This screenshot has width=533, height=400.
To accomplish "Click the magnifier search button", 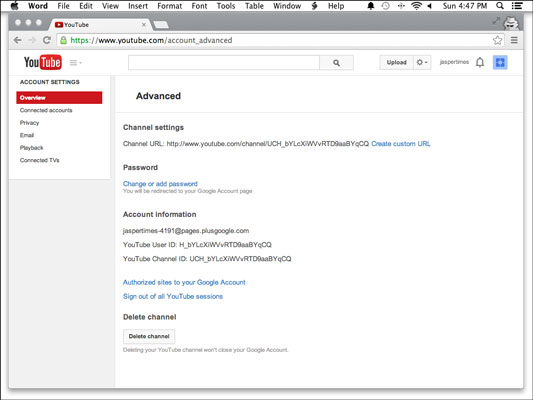I will click(x=336, y=63).
